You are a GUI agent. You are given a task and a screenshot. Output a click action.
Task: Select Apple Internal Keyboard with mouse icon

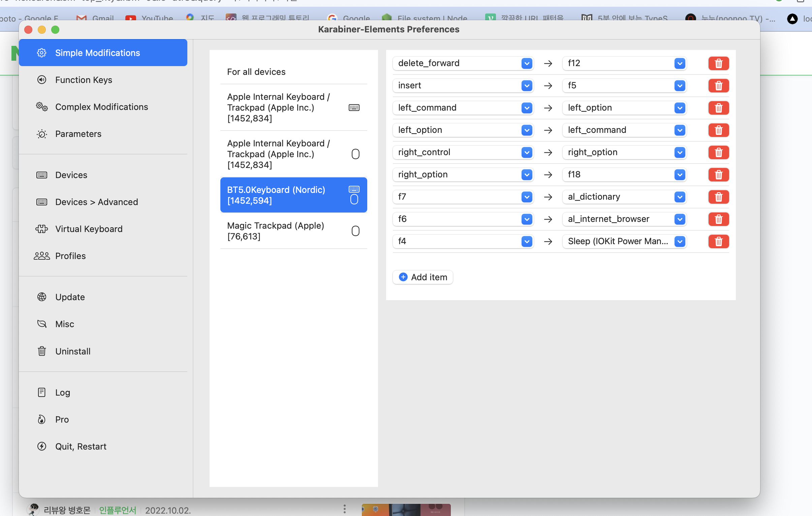point(293,154)
